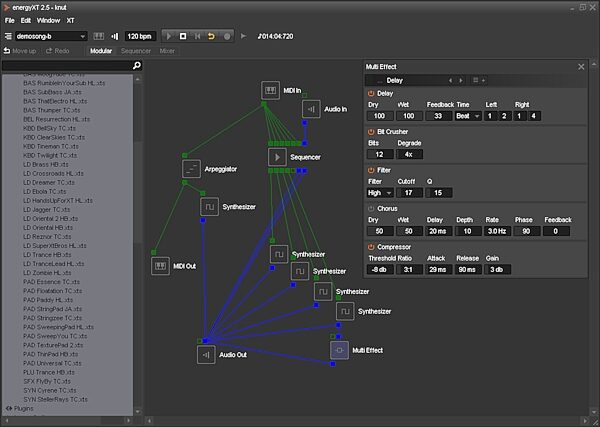Select the Audio In module icon
The image size is (600, 427).
click(x=311, y=109)
